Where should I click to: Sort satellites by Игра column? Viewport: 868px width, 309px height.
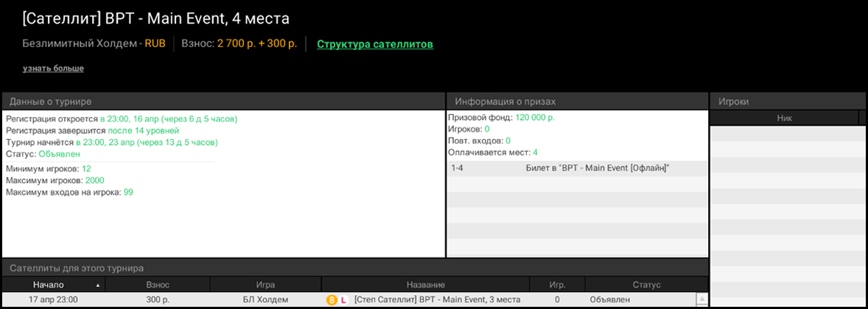click(x=265, y=285)
